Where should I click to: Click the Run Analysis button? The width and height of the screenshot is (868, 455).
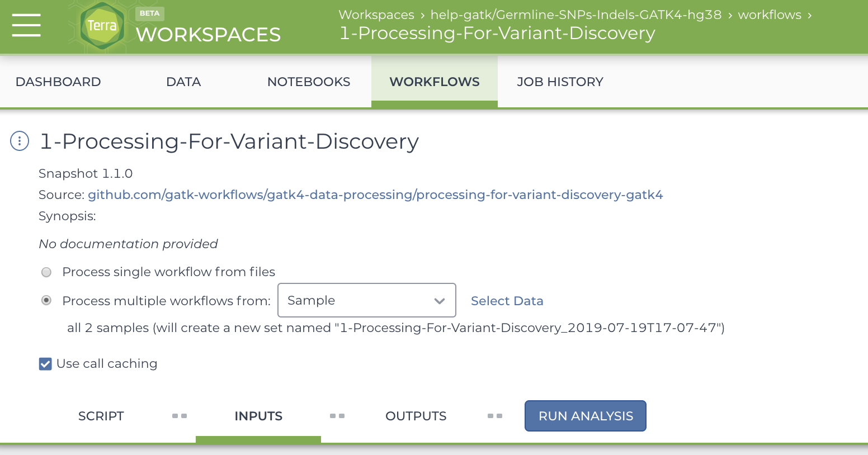[x=586, y=416]
